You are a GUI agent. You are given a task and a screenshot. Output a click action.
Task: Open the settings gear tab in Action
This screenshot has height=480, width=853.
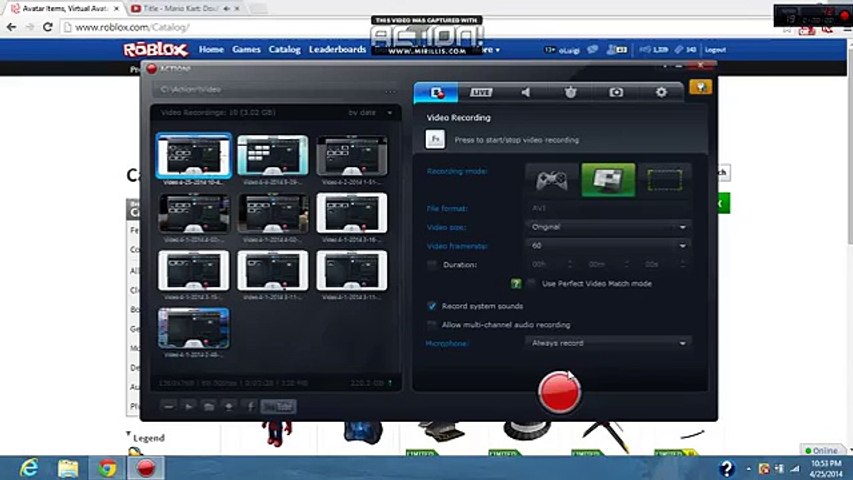[661, 93]
